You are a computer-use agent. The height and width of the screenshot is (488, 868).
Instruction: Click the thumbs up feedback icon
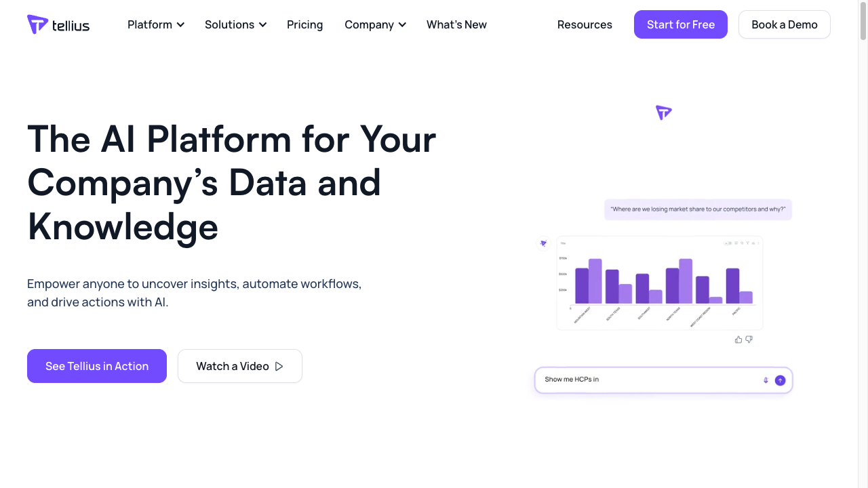738,340
